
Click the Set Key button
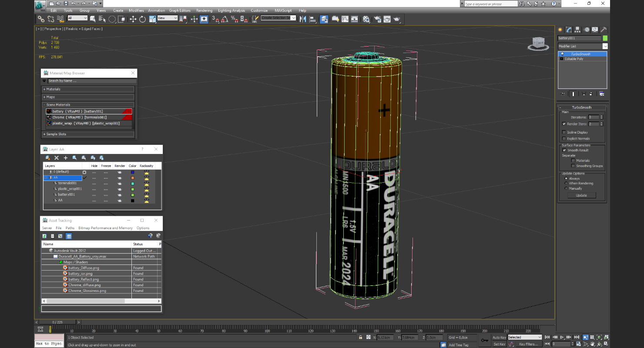point(499,344)
